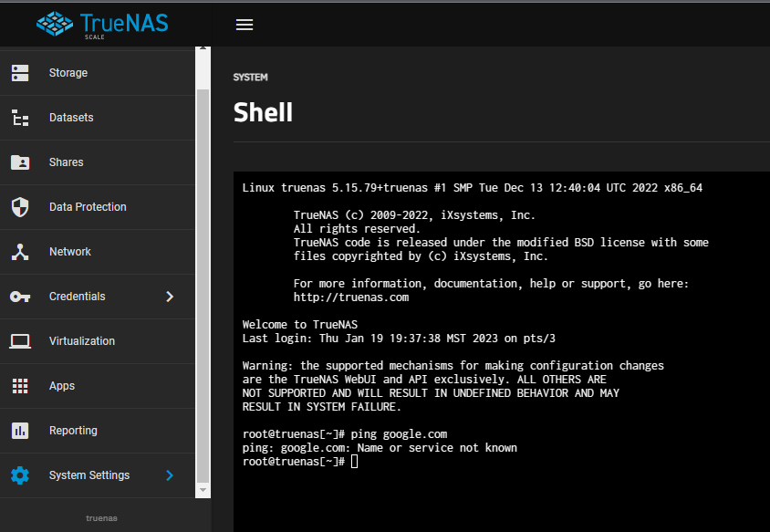This screenshot has width=770, height=532.
Task: Navigate to the Network page
Action: (x=69, y=252)
